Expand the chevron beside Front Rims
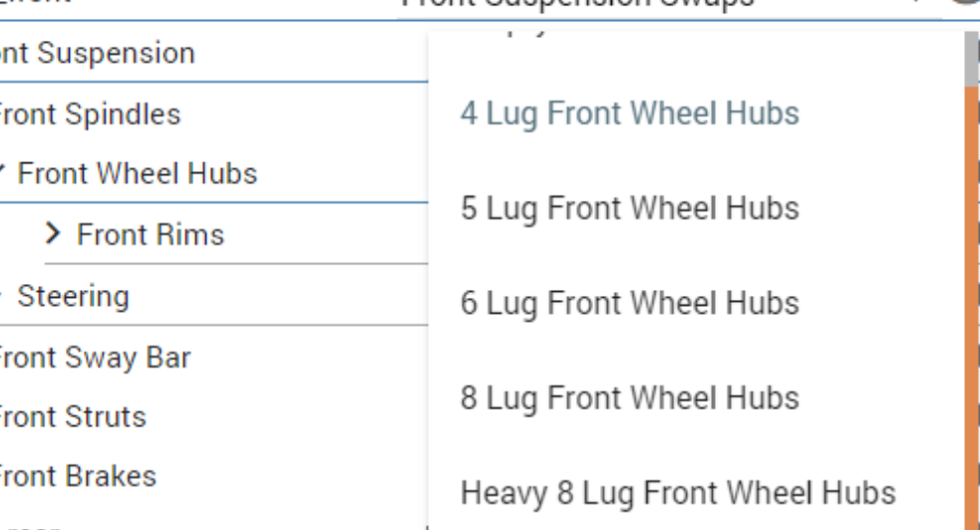The height and width of the screenshot is (530, 980). point(55,235)
